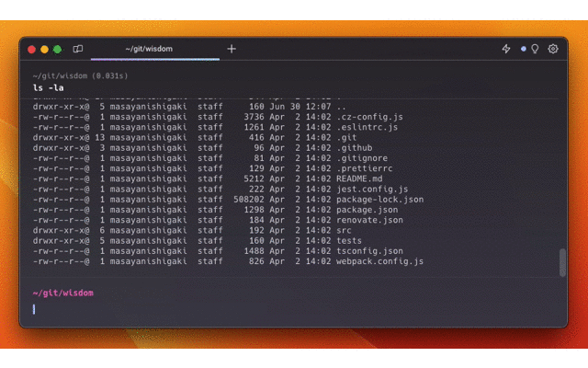
Task: Click the .github directory entry
Action: coord(354,147)
